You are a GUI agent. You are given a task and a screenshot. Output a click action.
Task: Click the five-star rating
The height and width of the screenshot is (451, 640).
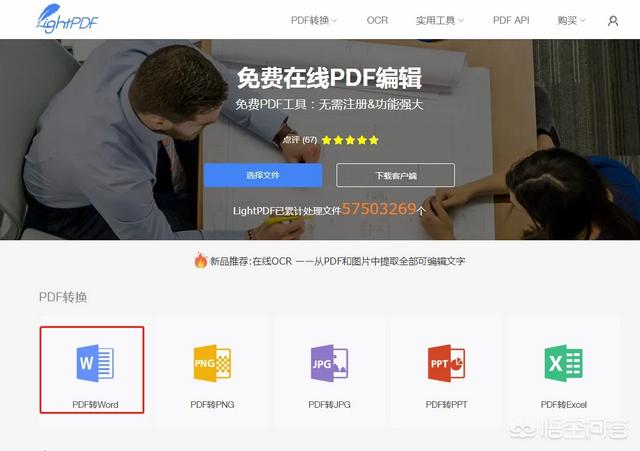click(x=350, y=140)
